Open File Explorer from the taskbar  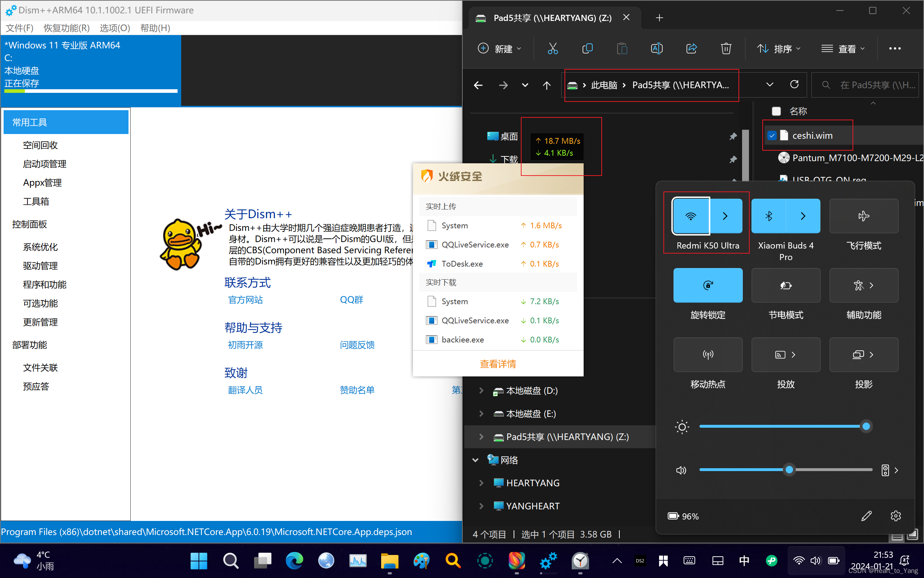[389, 561]
